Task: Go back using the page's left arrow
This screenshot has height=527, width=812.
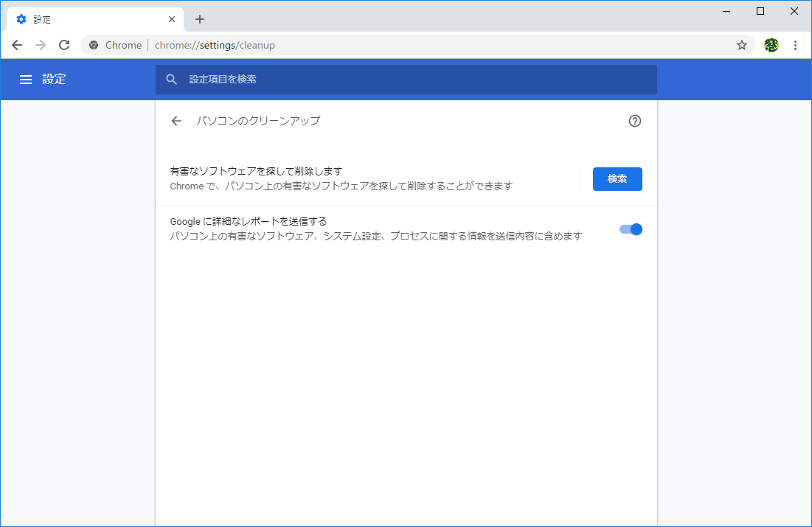Action: (176, 120)
